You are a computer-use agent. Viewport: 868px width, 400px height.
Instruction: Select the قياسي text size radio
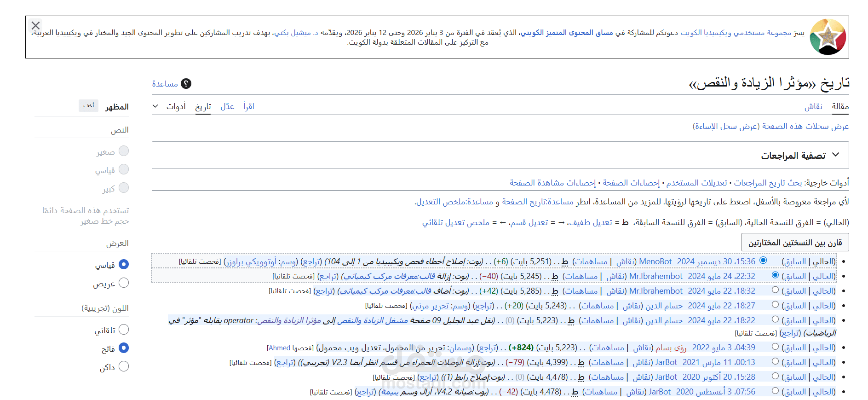point(124,169)
